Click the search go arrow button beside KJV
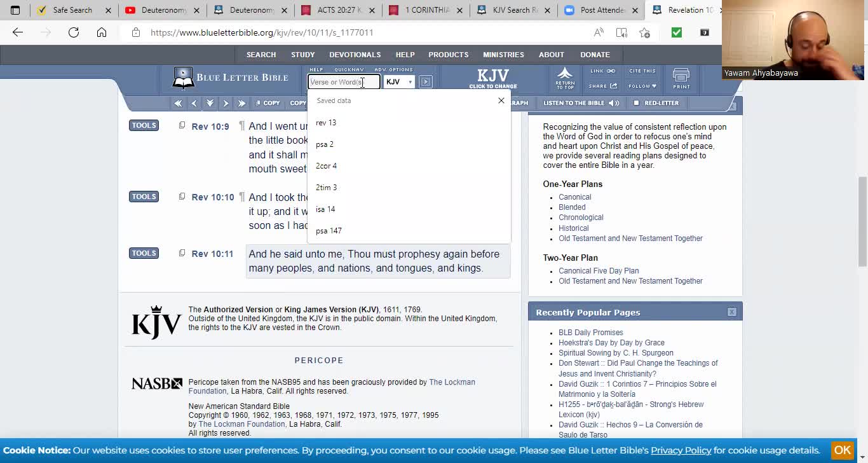Image resolution: width=868 pixels, height=463 pixels. click(425, 82)
